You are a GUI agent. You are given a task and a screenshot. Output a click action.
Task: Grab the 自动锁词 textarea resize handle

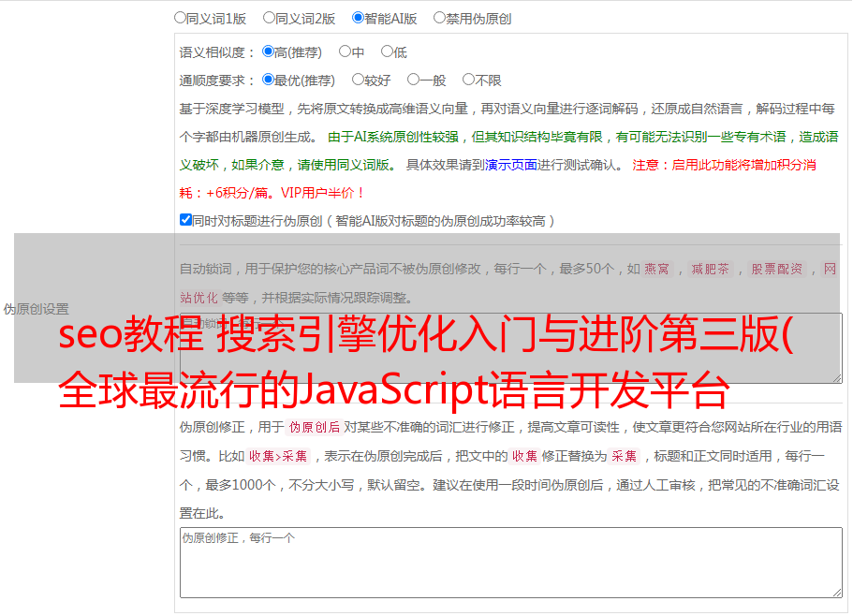pyautogui.click(x=837, y=378)
